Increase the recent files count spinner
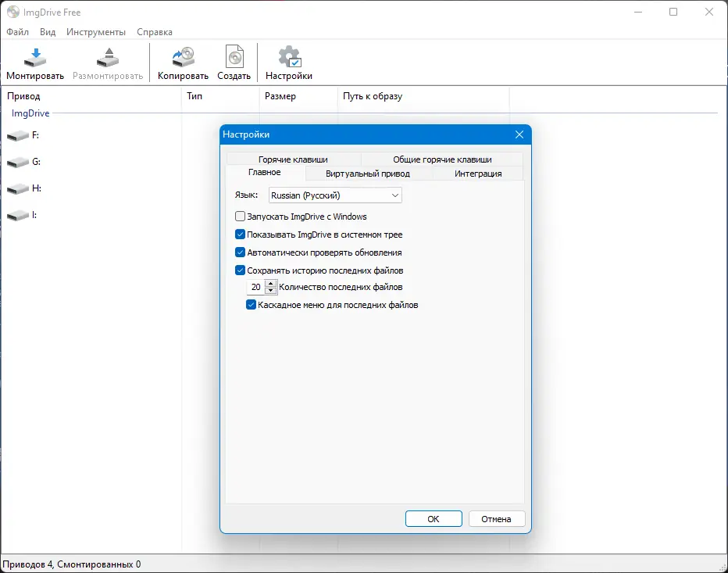Image resolution: width=728 pixels, height=573 pixels. pos(271,283)
